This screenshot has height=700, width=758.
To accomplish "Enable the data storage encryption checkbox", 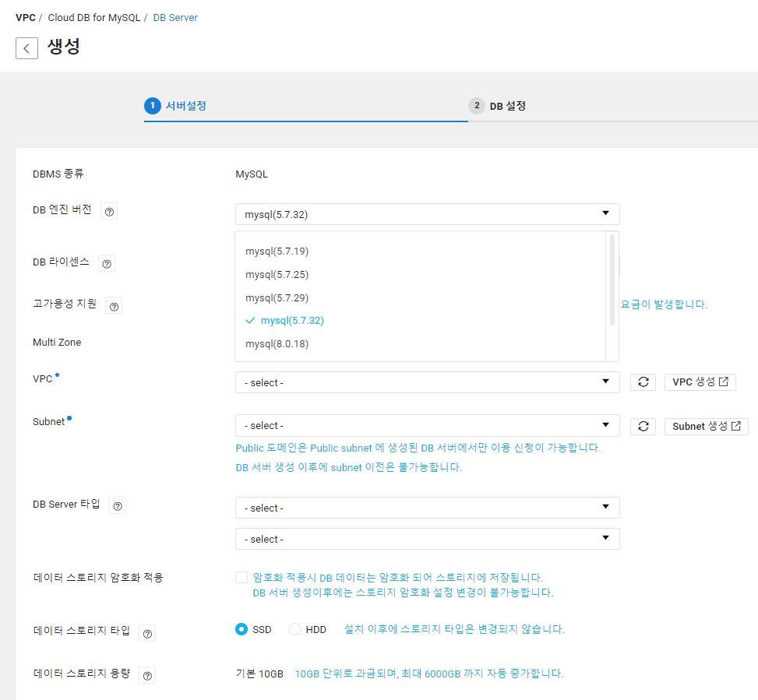I will click(x=242, y=577).
